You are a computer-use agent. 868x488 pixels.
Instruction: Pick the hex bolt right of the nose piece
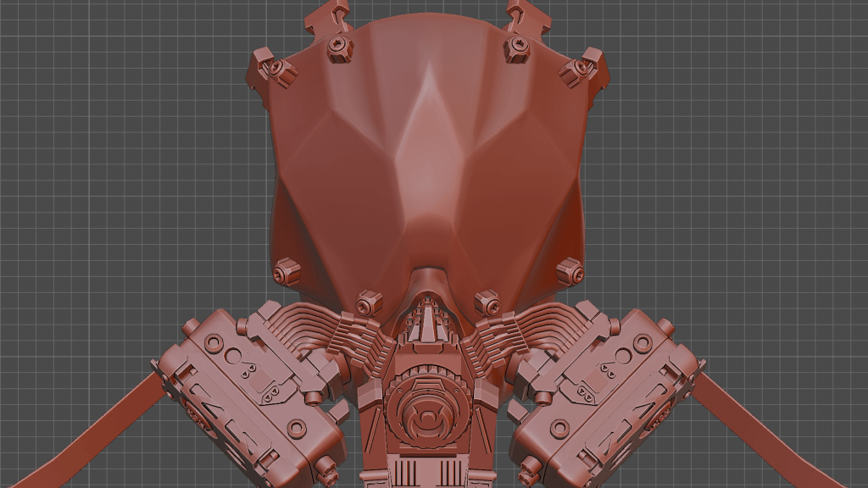click(x=487, y=302)
